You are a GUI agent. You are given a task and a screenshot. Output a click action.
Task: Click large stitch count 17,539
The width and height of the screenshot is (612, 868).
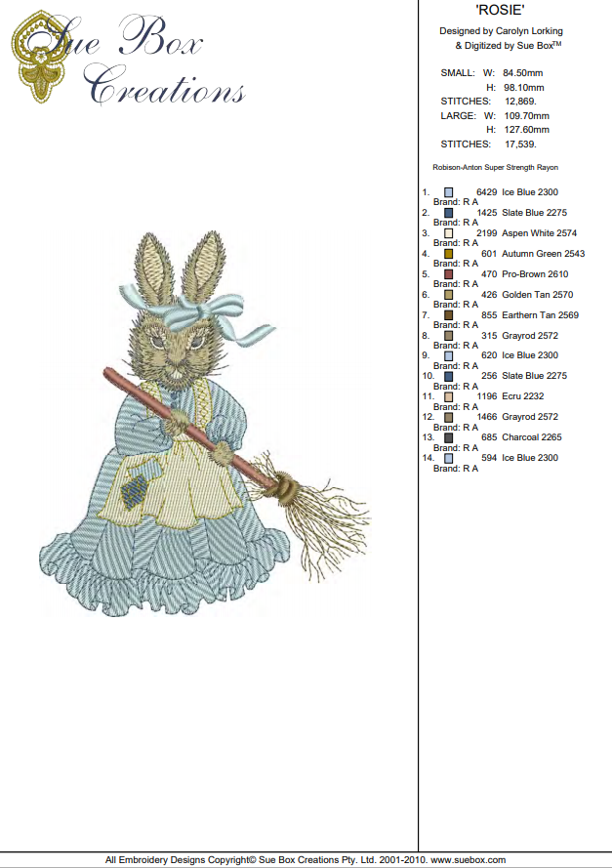(520, 144)
